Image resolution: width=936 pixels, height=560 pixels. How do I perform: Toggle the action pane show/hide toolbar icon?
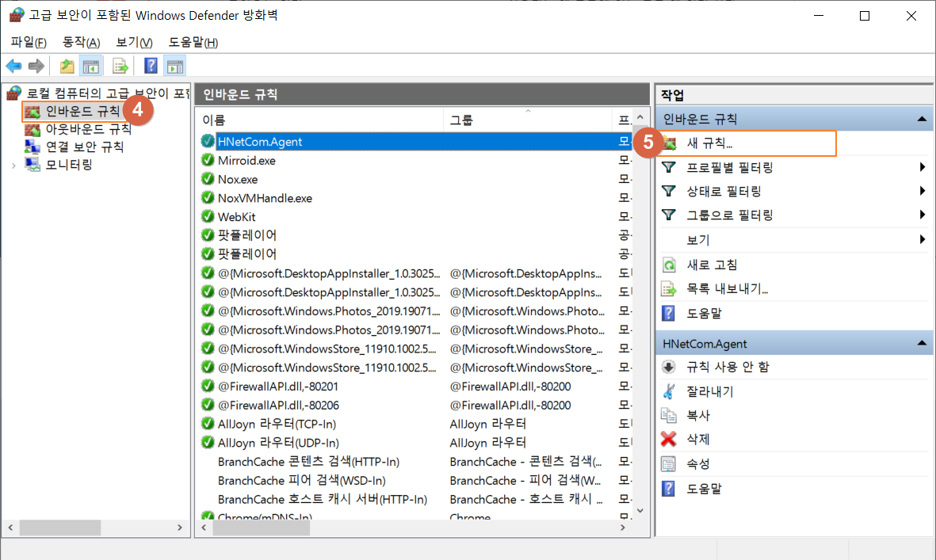[x=175, y=67]
